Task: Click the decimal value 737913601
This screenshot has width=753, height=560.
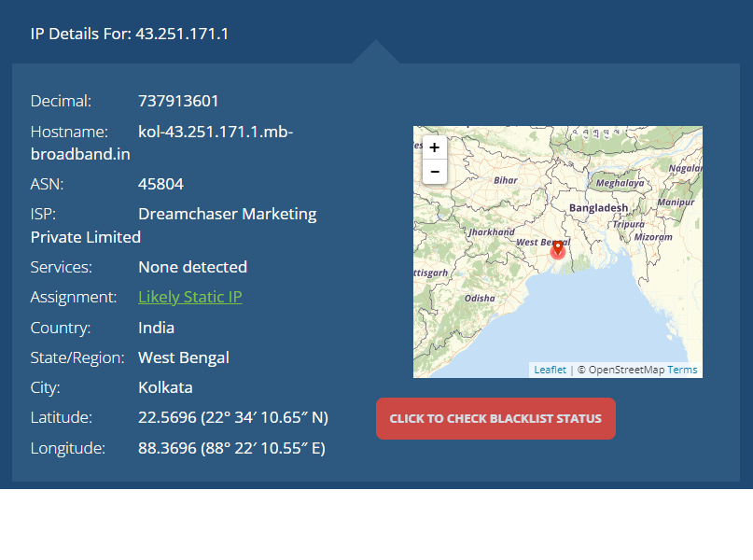Action: click(x=178, y=101)
